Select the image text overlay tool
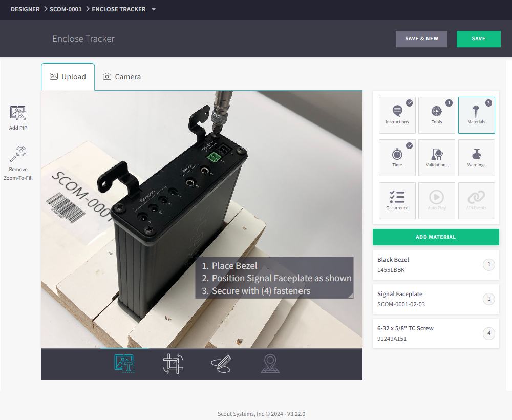The image size is (512, 420). 124,364
